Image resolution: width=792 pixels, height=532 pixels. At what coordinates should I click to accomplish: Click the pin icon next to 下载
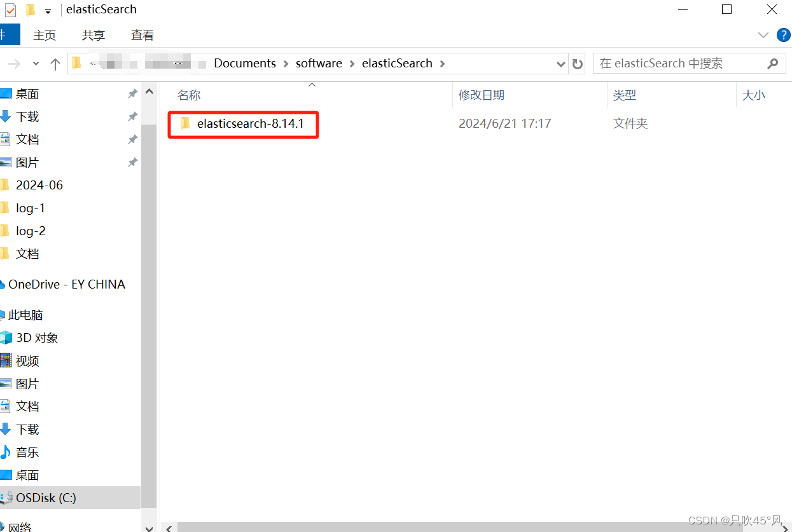[132, 117]
